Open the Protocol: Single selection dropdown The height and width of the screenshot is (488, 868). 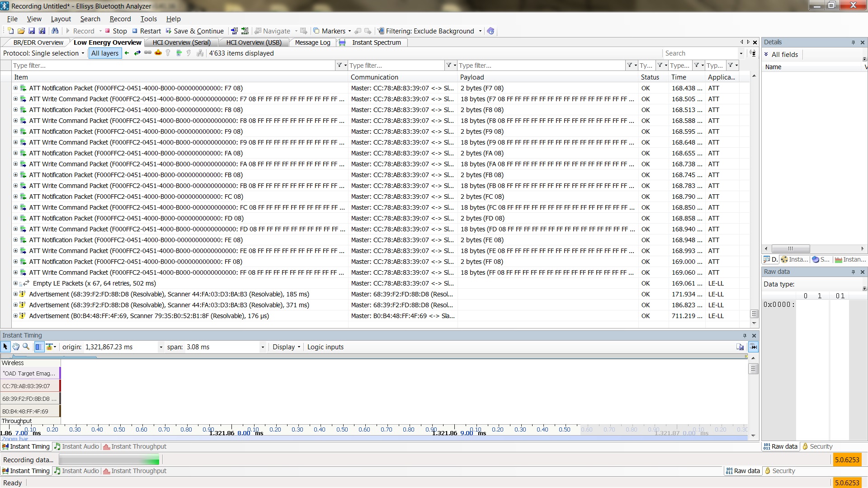[43, 53]
